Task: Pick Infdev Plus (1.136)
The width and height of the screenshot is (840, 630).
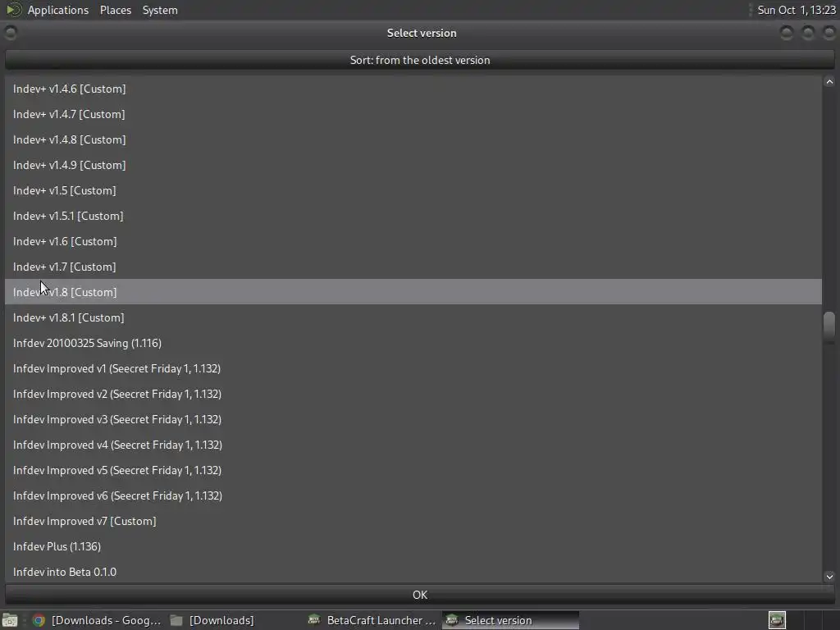Action: pos(413,546)
